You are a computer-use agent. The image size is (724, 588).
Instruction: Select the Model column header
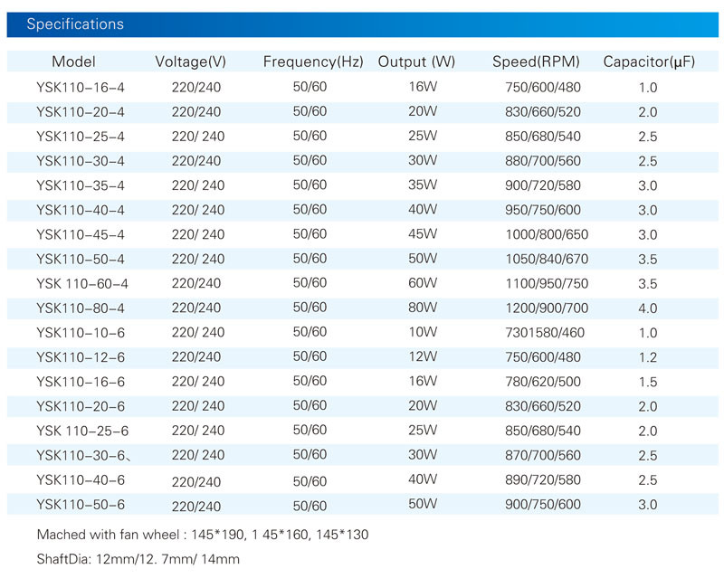(73, 62)
